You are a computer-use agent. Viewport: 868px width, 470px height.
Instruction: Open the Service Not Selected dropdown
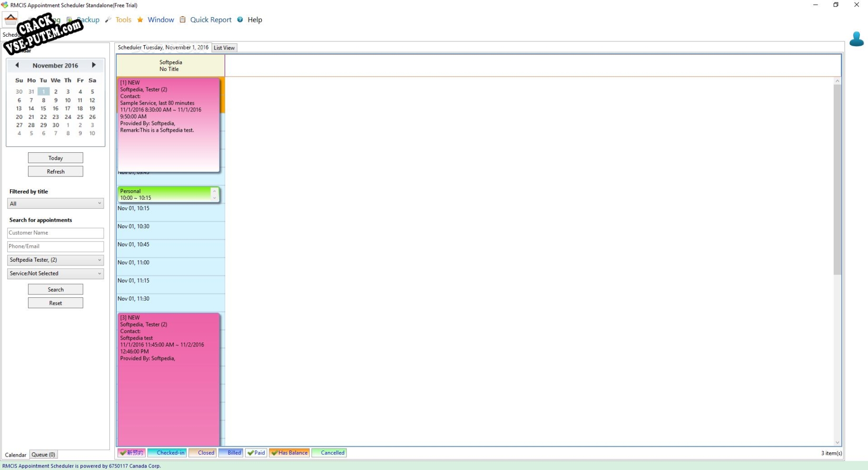(x=56, y=274)
